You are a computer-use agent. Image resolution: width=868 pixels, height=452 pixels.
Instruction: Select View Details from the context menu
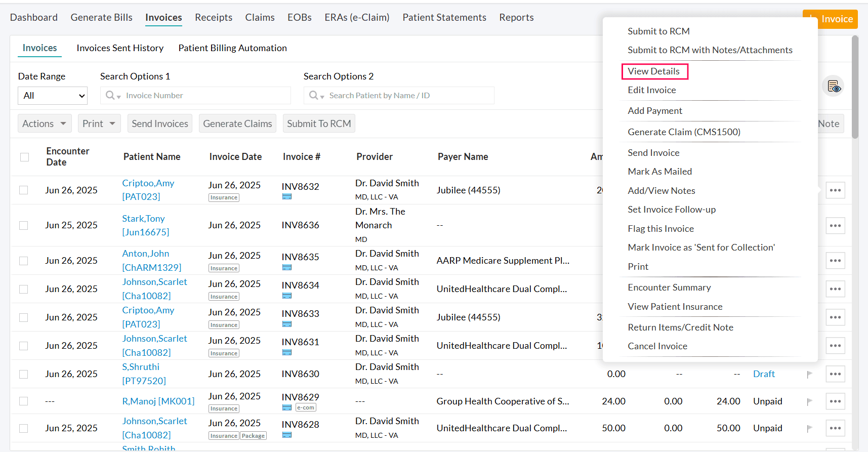(654, 71)
